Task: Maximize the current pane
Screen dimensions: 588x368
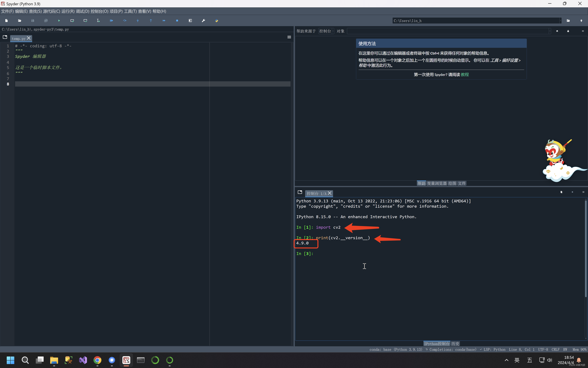Action: pos(190,21)
